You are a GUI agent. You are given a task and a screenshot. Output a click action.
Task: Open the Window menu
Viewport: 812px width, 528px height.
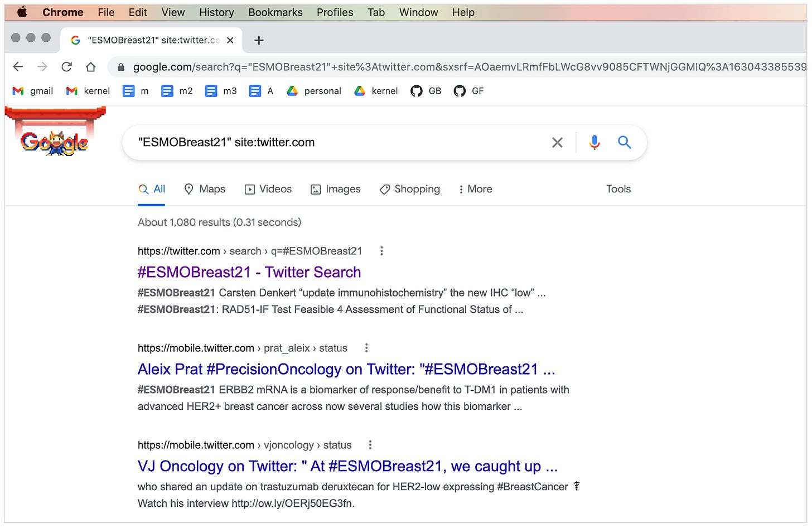418,12
